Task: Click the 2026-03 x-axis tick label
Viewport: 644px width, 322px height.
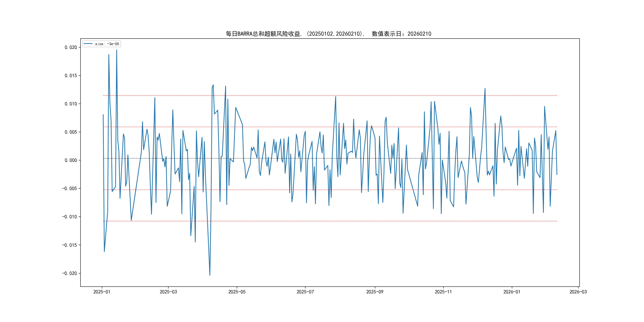Action: 578,292
